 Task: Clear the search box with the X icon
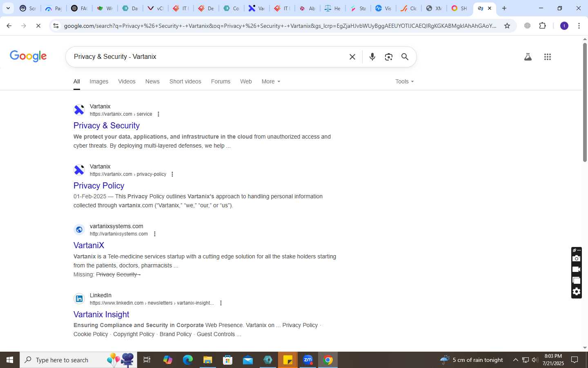352,57
